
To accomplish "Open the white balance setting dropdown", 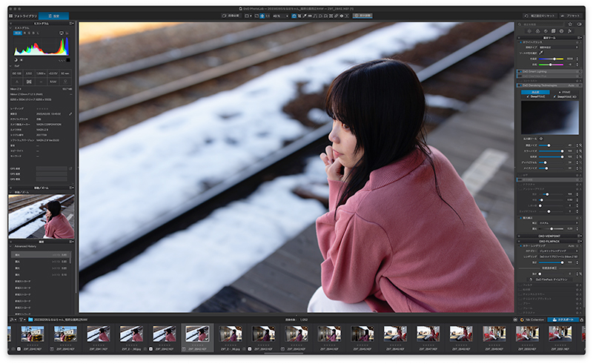I will 558,47.
